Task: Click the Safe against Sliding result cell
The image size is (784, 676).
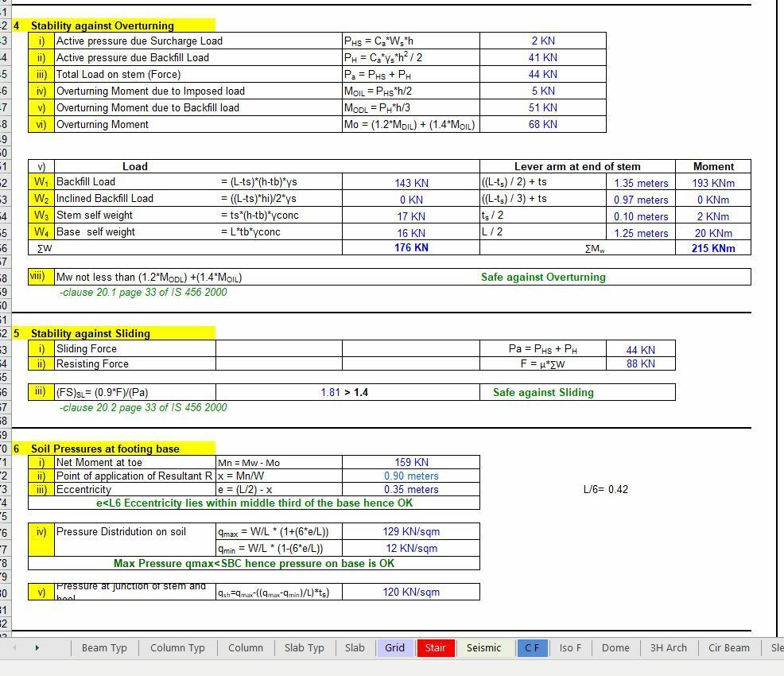Action: click(577, 393)
